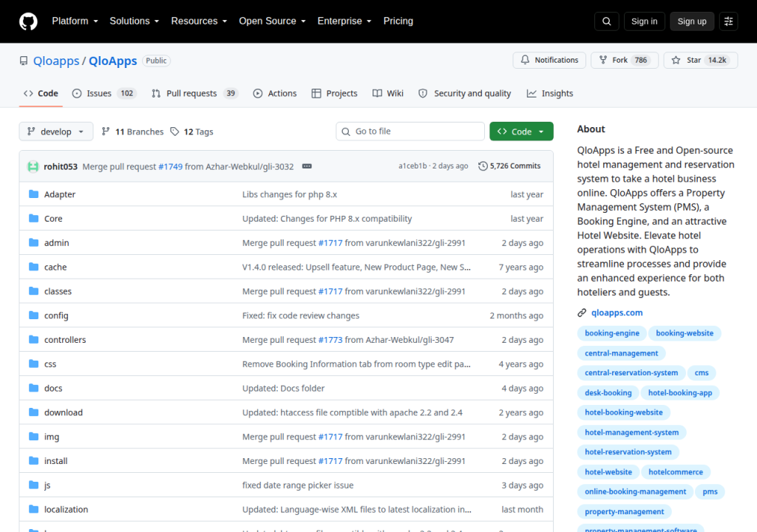Switch to the Pull requests tab

click(194, 93)
